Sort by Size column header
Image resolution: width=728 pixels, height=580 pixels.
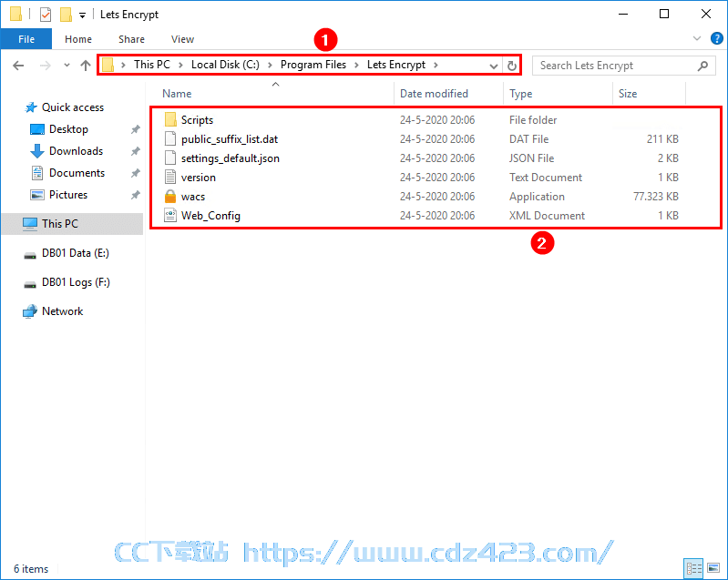(x=627, y=94)
